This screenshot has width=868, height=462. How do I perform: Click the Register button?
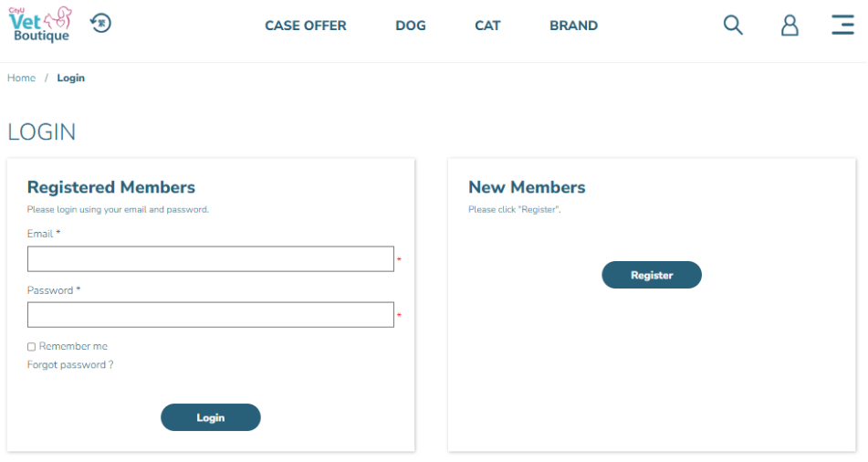click(652, 275)
